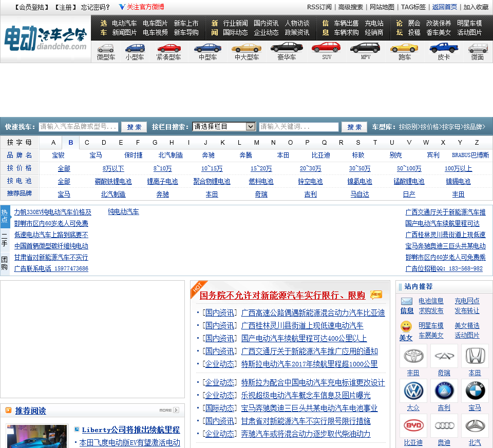Select the 北汽 brand logo
Image resolution: width=493 pixels, height=448 pixels.
(x=475, y=426)
